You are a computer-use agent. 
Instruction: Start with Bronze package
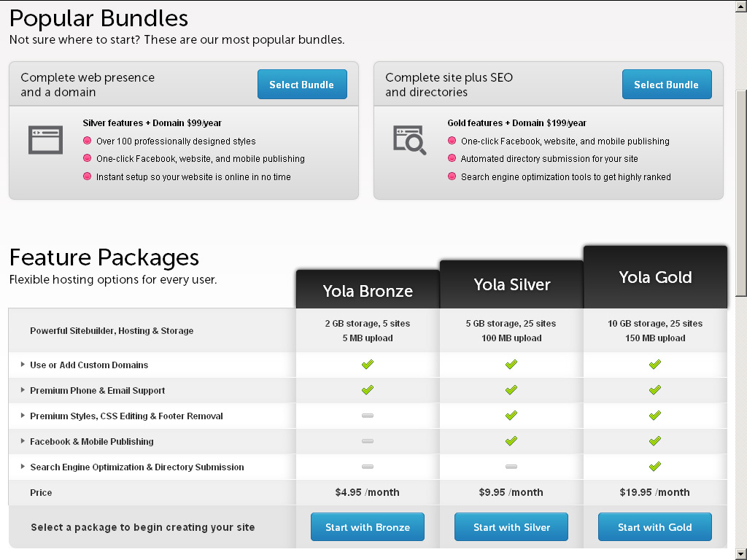368,526
